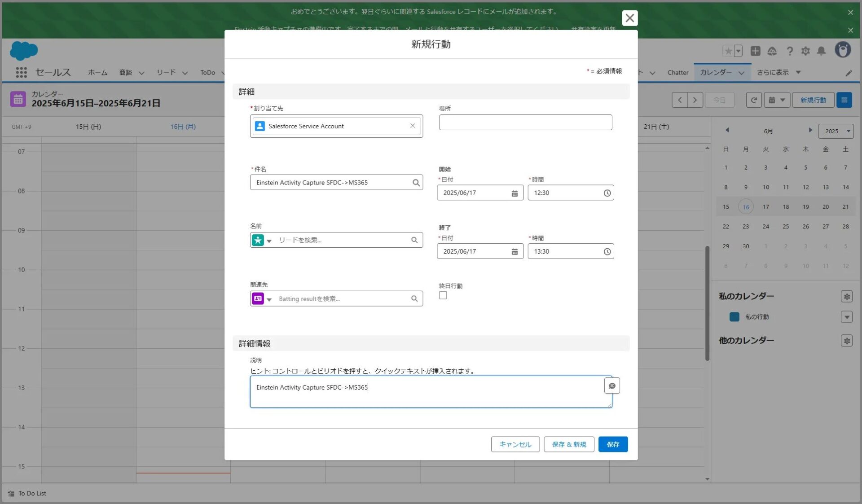Screen dimensions: 862x504
Task: Open the さらに表示 menu
Action: coord(778,72)
